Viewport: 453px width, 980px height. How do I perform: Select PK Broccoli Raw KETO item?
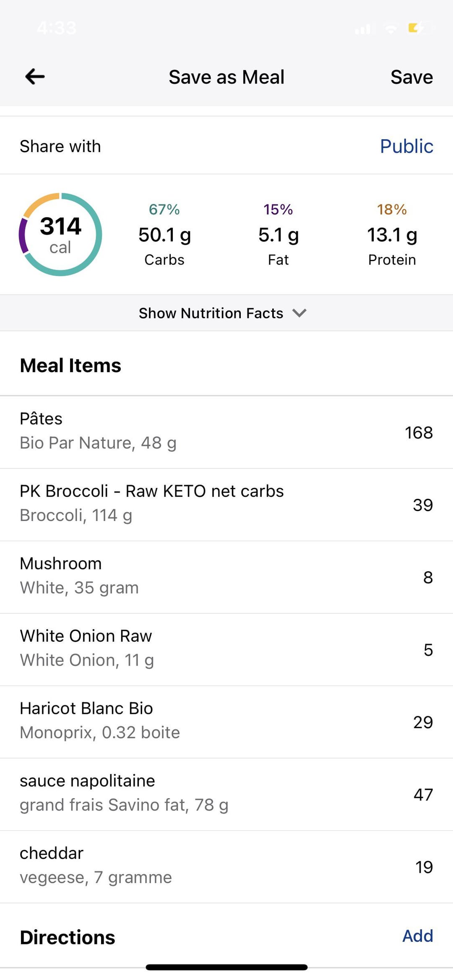point(226,504)
